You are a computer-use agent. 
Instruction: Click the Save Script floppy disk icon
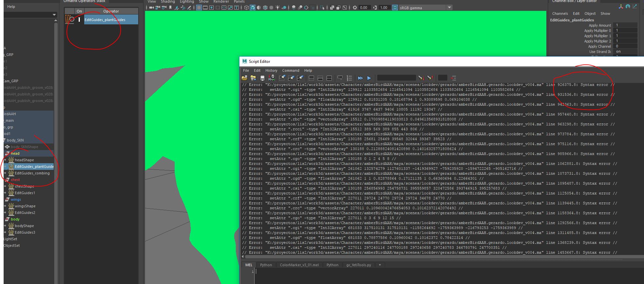tap(262, 78)
